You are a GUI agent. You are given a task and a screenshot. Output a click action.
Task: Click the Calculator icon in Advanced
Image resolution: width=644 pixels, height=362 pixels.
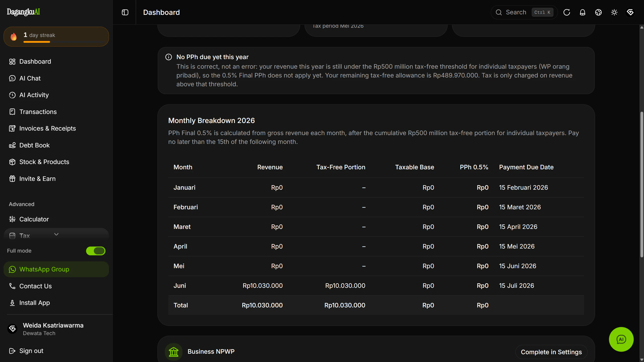tap(12, 219)
